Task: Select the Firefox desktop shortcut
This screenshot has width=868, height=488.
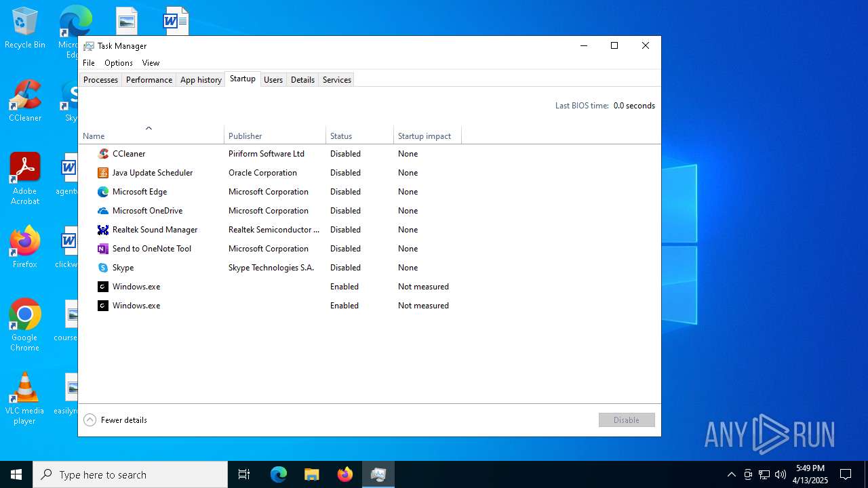Action: 25,247
